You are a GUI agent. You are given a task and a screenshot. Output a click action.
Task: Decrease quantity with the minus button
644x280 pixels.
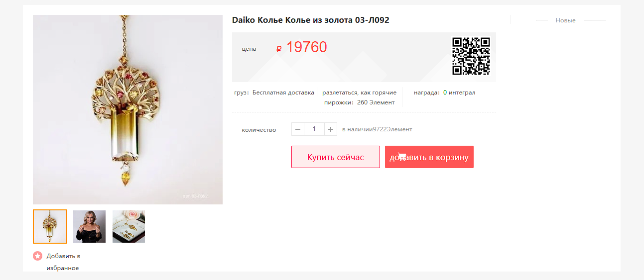click(x=298, y=129)
